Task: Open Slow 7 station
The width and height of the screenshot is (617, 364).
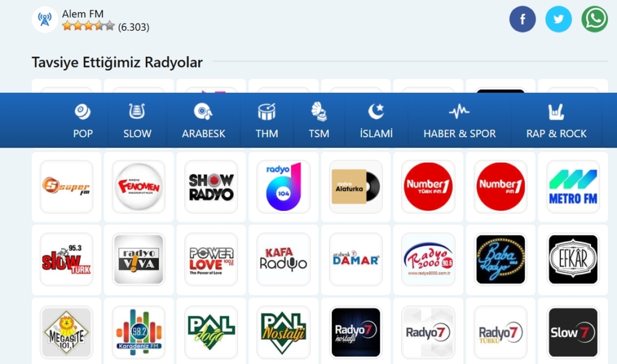Action: [573, 333]
